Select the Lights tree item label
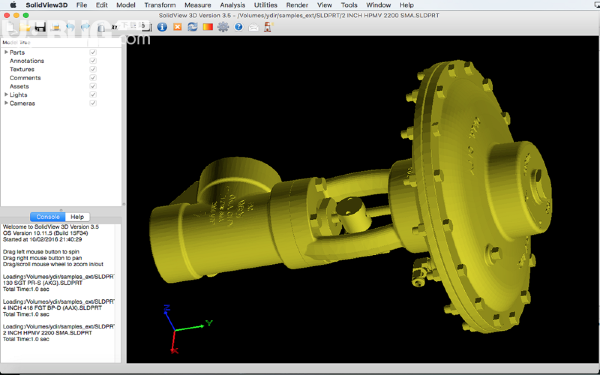The image size is (600, 375). [x=18, y=95]
